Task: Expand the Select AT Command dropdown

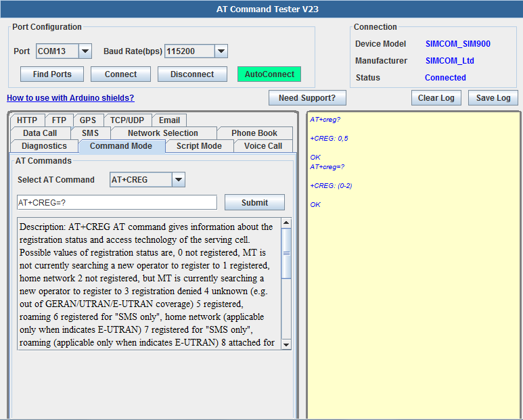Action: point(179,180)
